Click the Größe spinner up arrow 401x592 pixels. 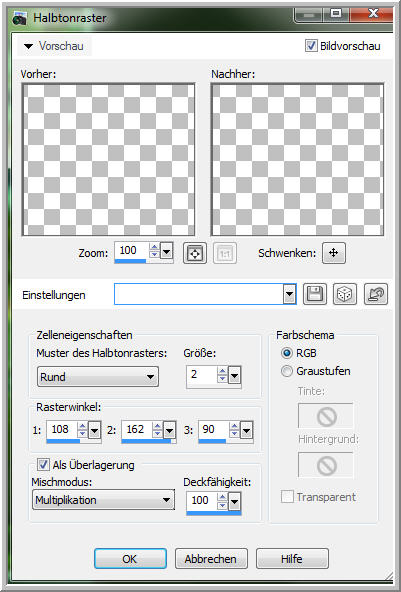pos(222,371)
